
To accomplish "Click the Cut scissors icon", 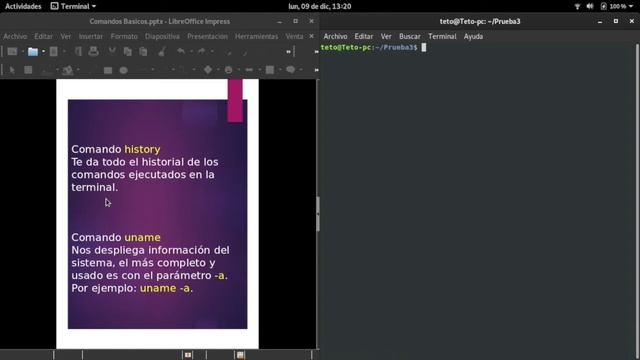I will [112, 51].
